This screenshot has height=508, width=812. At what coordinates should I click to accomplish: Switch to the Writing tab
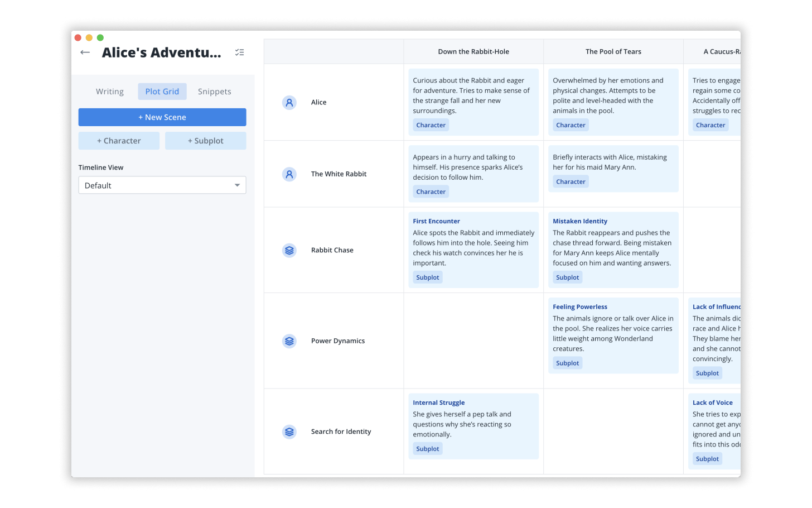[109, 91]
